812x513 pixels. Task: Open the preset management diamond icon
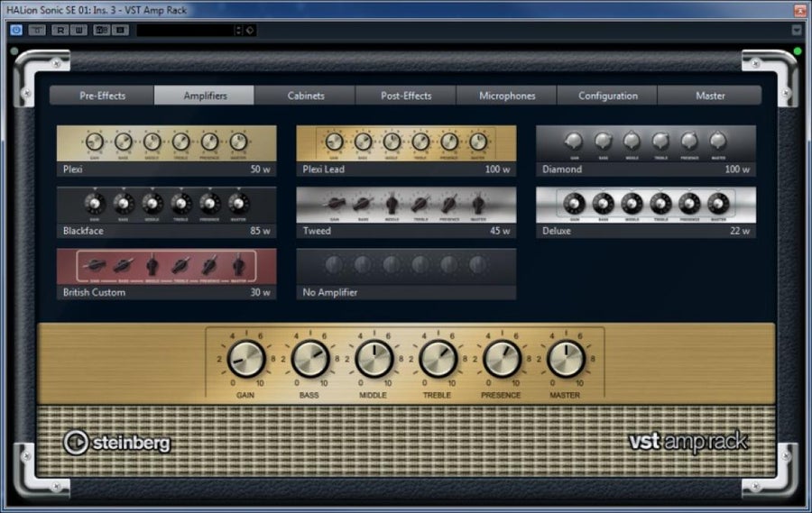[x=250, y=30]
